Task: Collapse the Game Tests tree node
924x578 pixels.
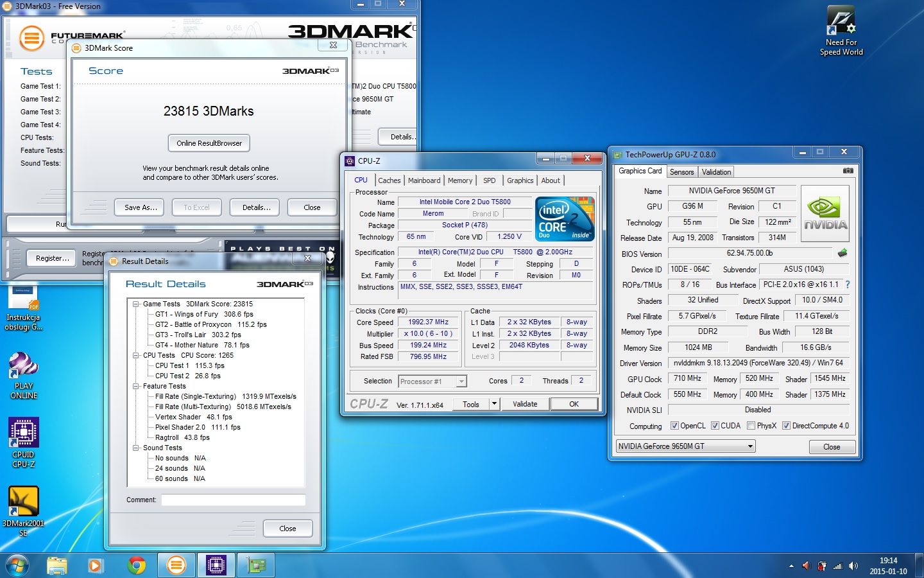Action: tap(136, 304)
